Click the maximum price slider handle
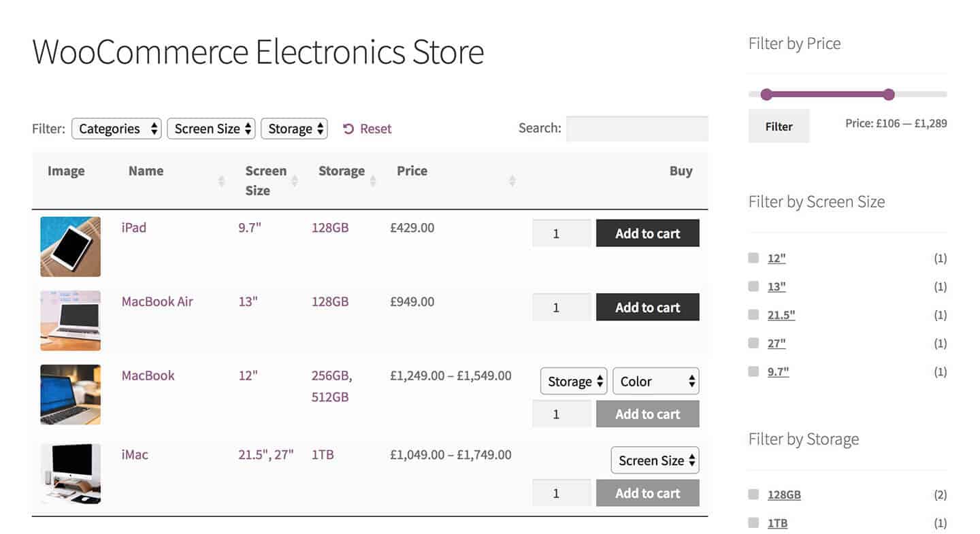980x534 pixels. (888, 94)
